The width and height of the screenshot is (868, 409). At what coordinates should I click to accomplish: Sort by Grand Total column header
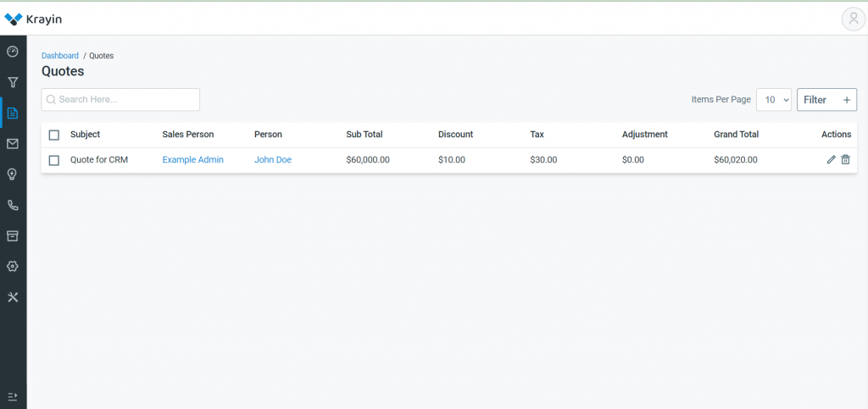[737, 135]
